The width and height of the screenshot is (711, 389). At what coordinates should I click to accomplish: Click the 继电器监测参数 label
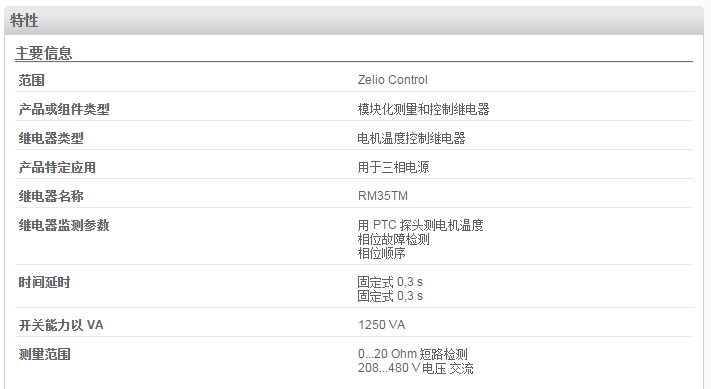coord(64,225)
